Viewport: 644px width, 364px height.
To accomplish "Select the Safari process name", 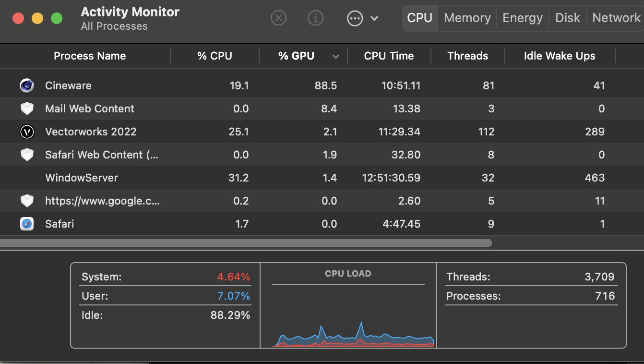I will click(60, 224).
